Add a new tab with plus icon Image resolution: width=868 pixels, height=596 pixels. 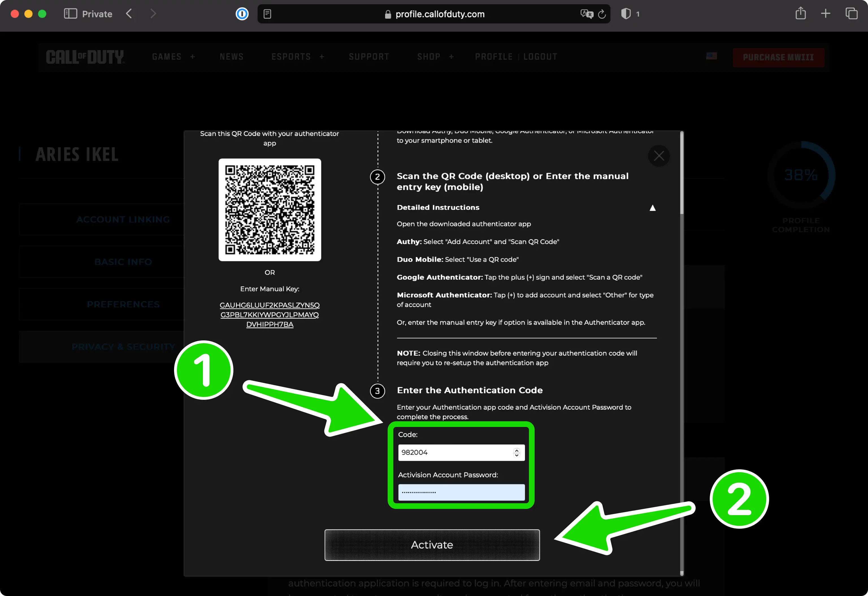point(826,14)
